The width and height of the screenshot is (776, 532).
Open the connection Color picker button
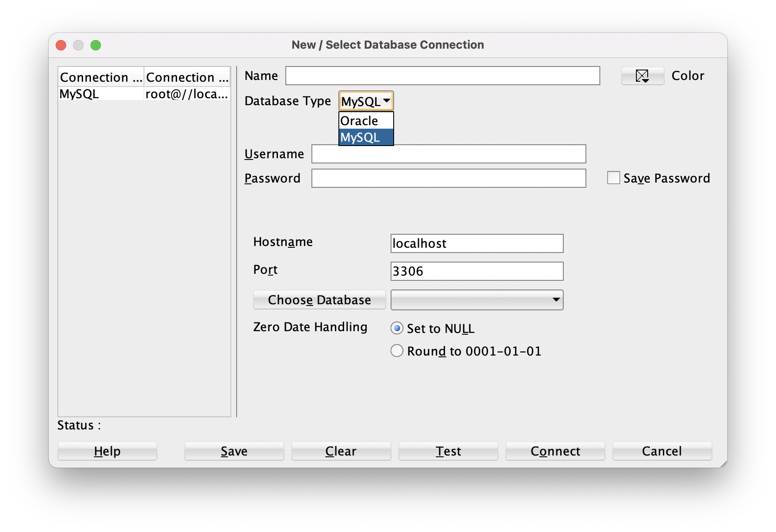(642, 76)
